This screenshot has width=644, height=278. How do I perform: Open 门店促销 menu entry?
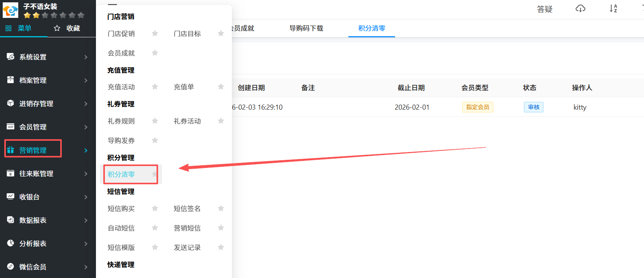(x=121, y=34)
